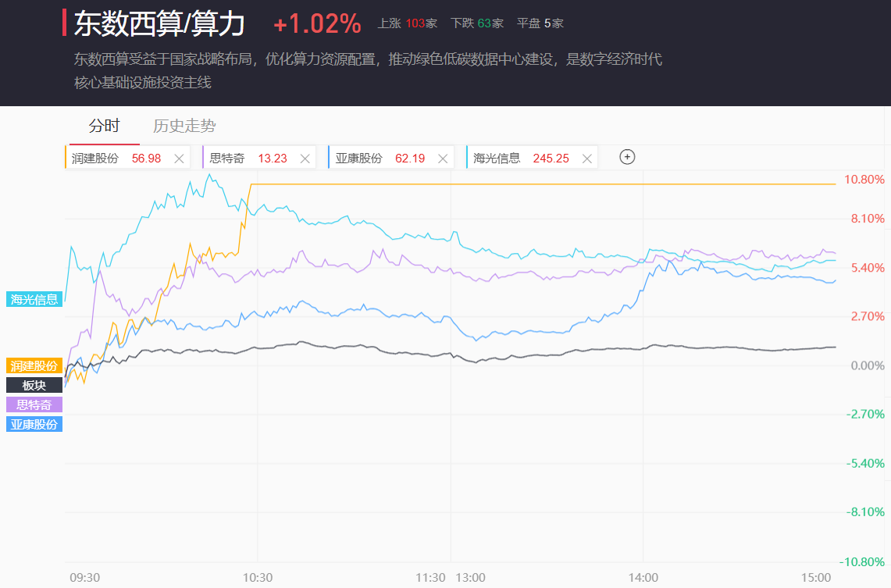The image size is (891, 588).
Task: Add a stock with plus icon
Action: pos(627,157)
